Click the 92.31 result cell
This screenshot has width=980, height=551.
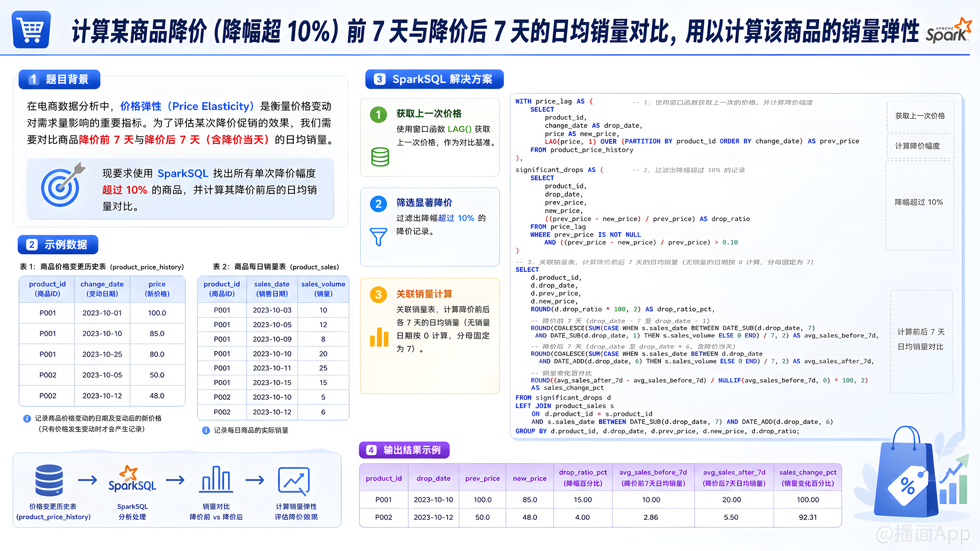(x=808, y=518)
